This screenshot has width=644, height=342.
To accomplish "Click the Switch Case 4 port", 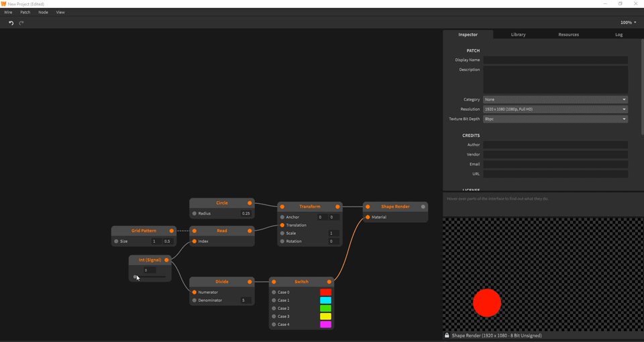I will pyautogui.click(x=274, y=325).
